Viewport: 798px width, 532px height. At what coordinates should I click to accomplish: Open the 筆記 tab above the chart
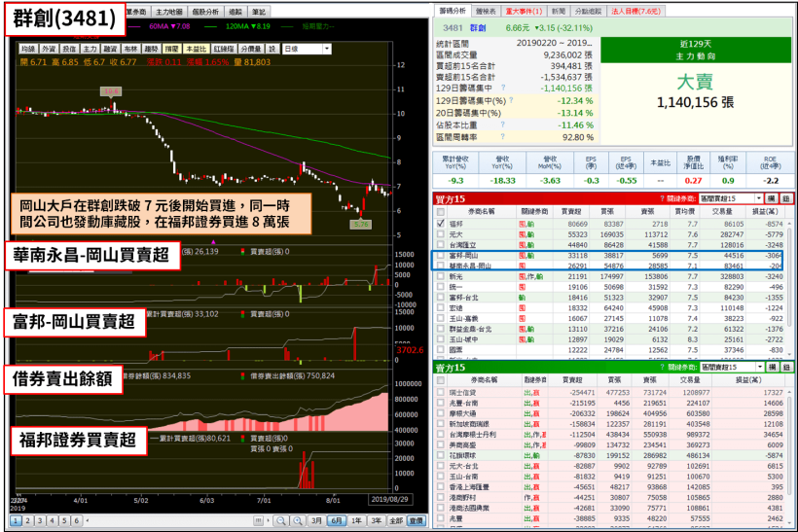tap(259, 12)
